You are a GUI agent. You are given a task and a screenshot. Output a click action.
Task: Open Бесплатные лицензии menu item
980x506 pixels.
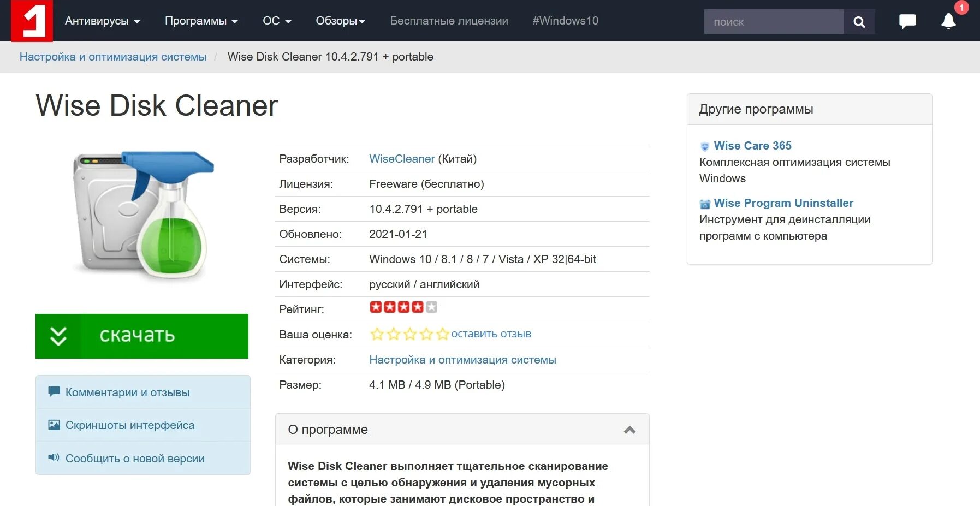449,21
